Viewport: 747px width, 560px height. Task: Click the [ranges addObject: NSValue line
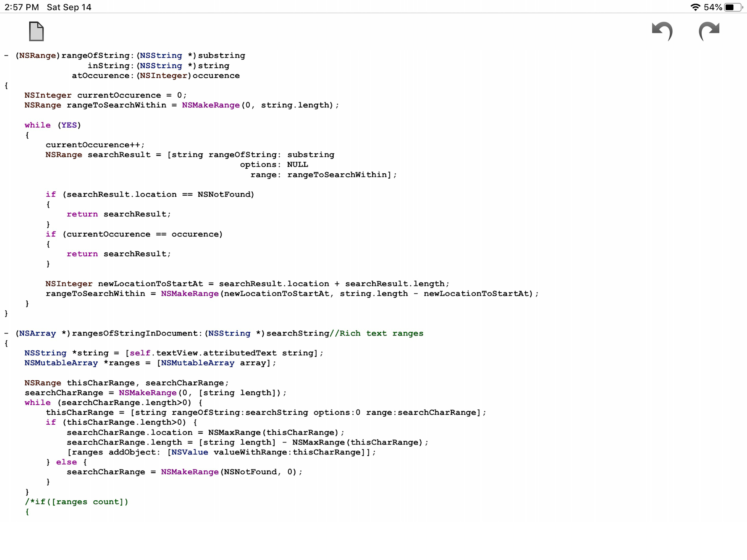221,452
